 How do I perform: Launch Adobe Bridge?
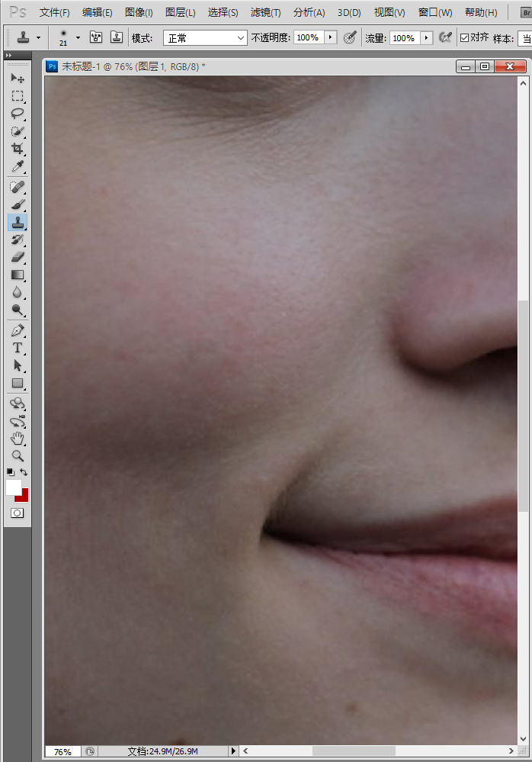(x=526, y=13)
